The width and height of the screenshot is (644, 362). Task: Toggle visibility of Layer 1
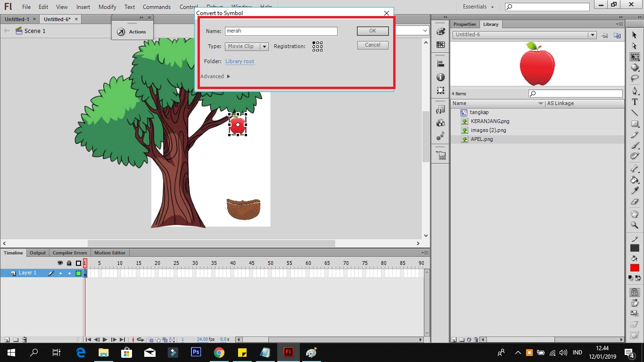(x=61, y=273)
